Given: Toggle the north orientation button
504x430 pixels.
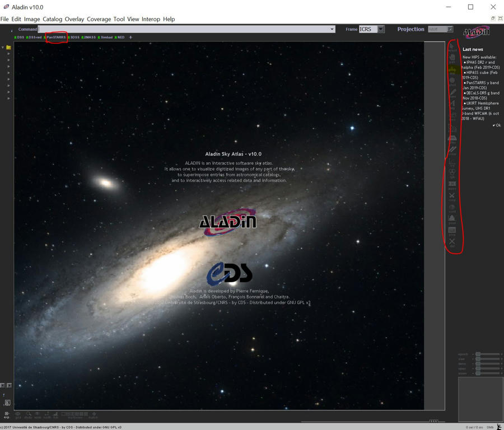Looking at the screenshot, I should tap(47, 415).
